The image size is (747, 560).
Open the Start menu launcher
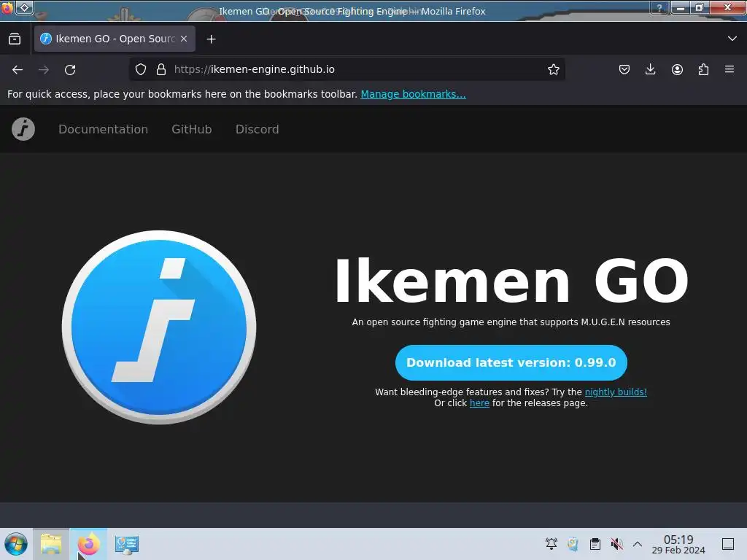(16, 544)
